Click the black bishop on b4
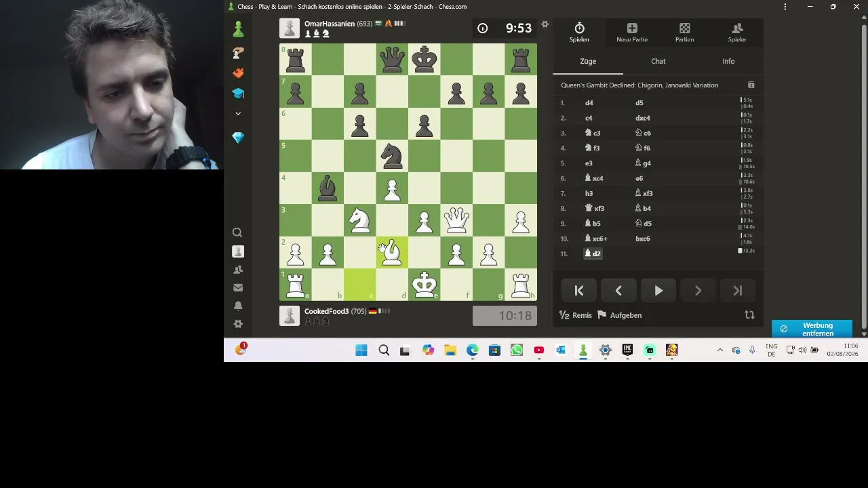Image resolution: width=868 pixels, height=488 pixels. tap(328, 188)
